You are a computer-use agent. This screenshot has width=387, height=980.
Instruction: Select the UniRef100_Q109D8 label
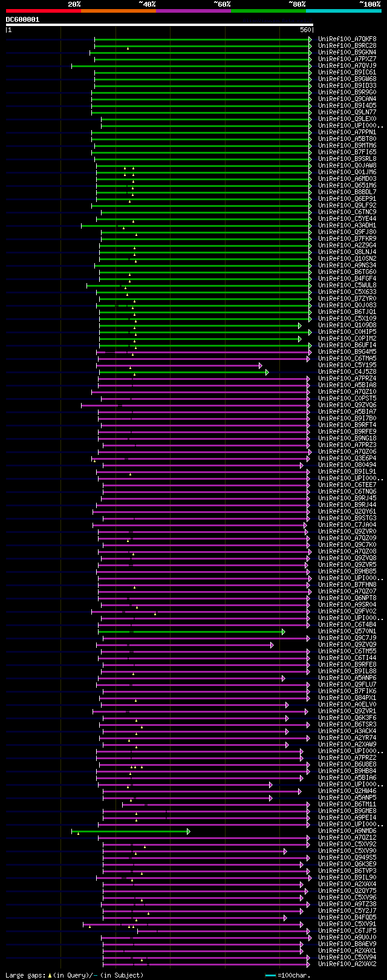(347, 325)
